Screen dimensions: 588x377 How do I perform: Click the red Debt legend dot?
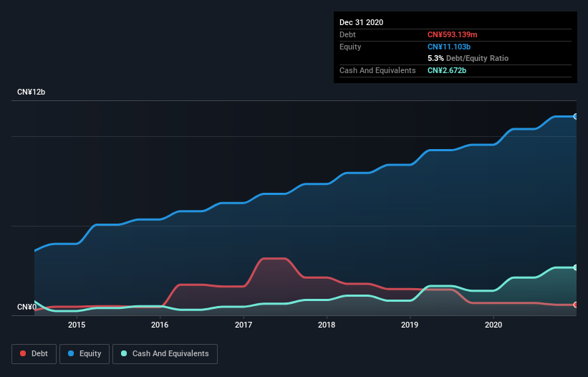[23, 353]
